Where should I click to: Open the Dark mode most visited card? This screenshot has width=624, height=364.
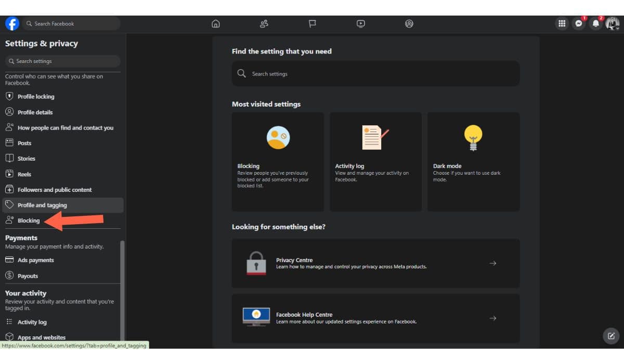click(473, 162)
